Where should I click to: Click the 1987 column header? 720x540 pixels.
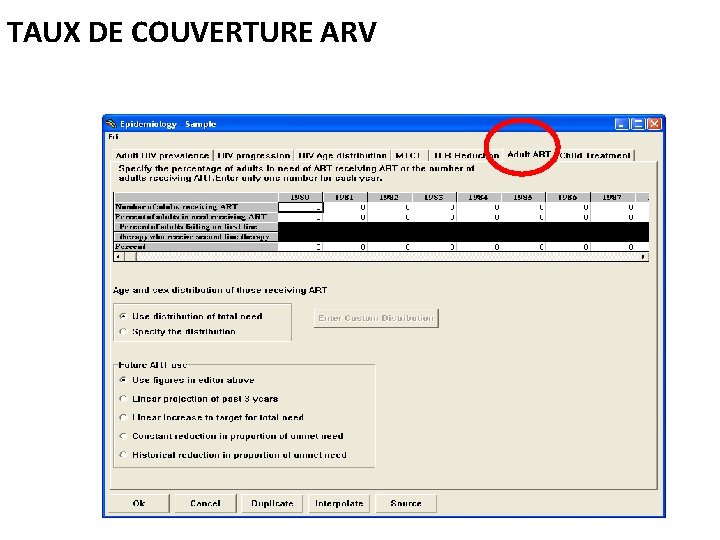tap(613, 197)
